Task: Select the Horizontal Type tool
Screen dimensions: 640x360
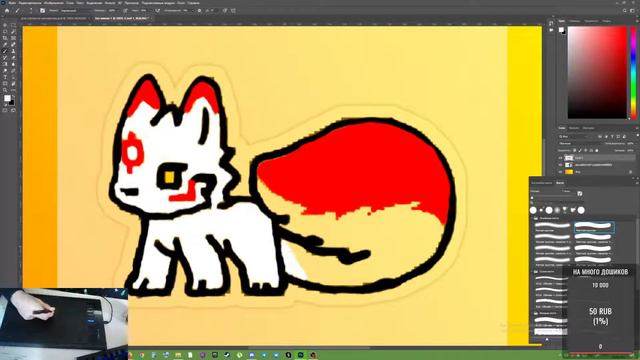Action: [5, 78]
